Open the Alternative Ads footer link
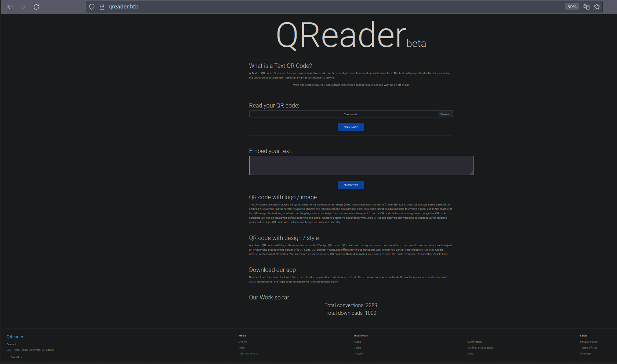617x364 pixels. click(x=248, y=353)
